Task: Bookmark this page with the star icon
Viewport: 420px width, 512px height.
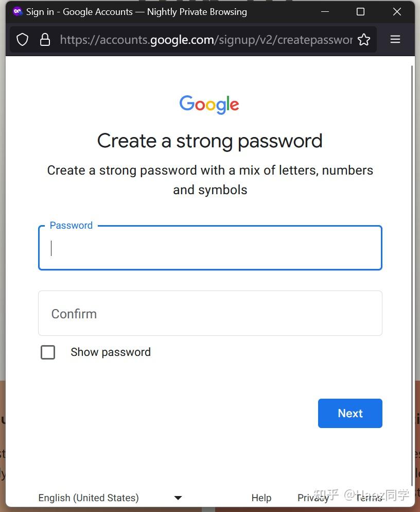Action: [x=364, y=40]
